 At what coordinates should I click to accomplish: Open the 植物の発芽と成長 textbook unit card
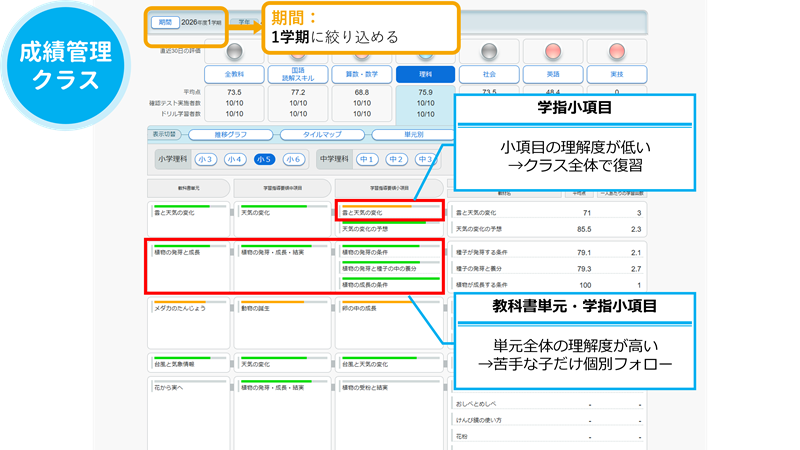189,267
